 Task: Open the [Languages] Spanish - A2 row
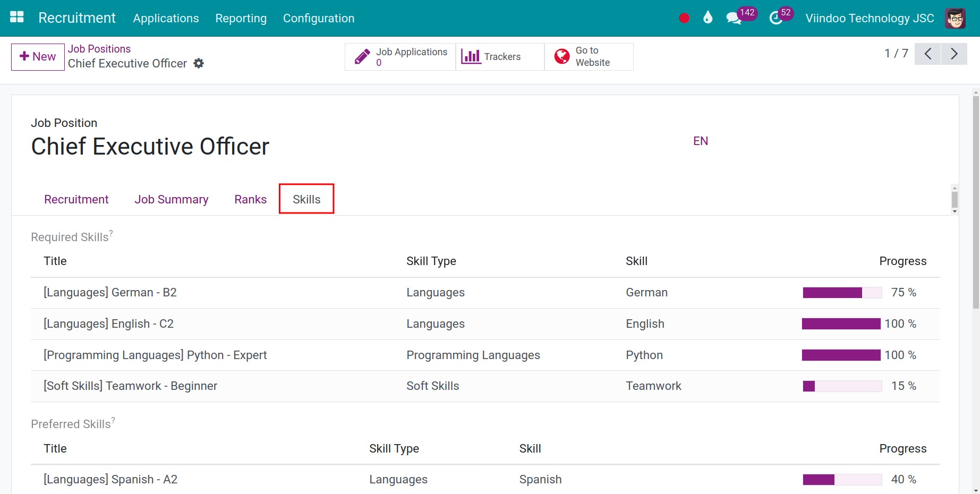click(x=485, y=480)
